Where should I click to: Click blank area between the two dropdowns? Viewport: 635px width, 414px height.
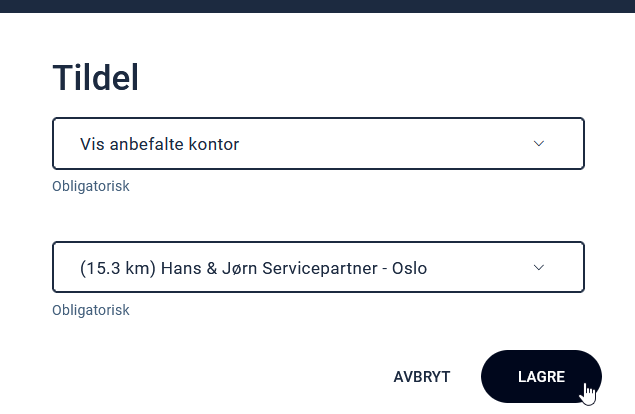[318, 215]
